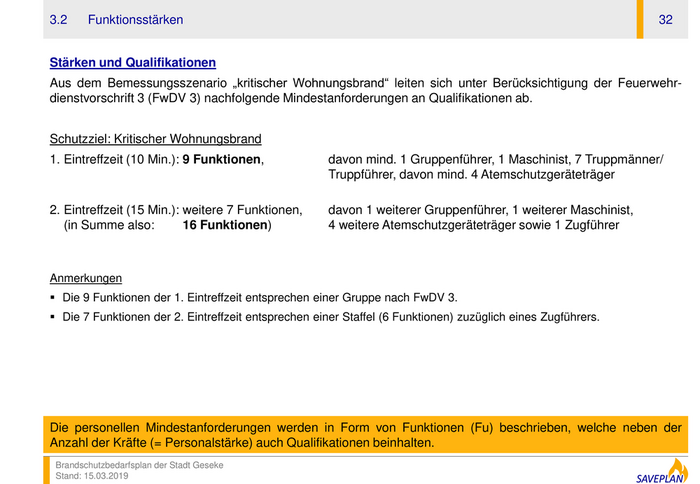Click the second bullet marker about Staffel
Viewport: 700px width, 484px height.
point(53,317)
